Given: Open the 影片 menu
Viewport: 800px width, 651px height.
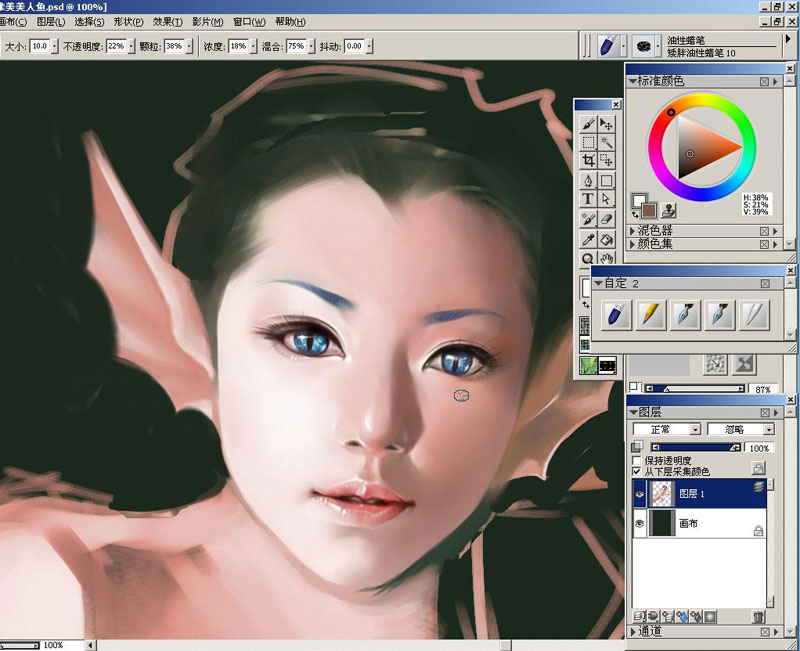Looking at the screenshot, I should pyautogui.click(x=207, y=22).
